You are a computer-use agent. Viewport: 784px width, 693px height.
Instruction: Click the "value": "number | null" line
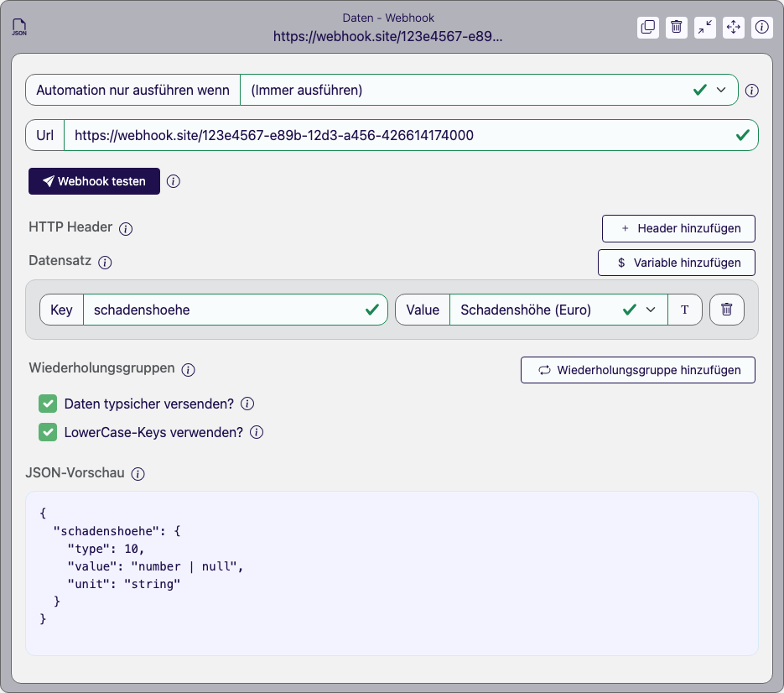[x=155, y=566]
